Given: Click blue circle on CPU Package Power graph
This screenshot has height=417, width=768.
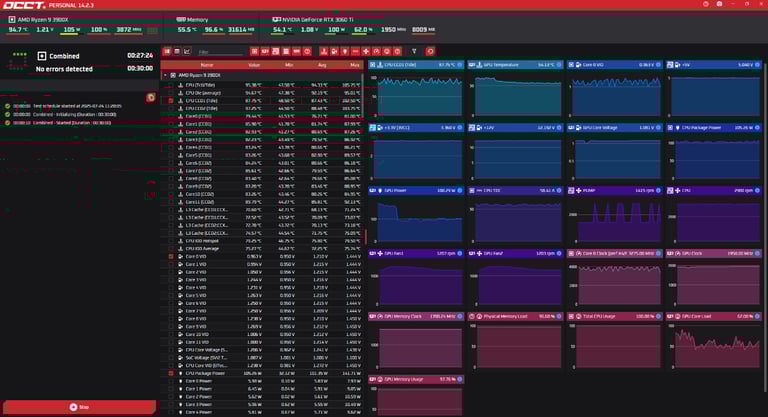Looking at the screenshot, I should click(x=758, y=127).
